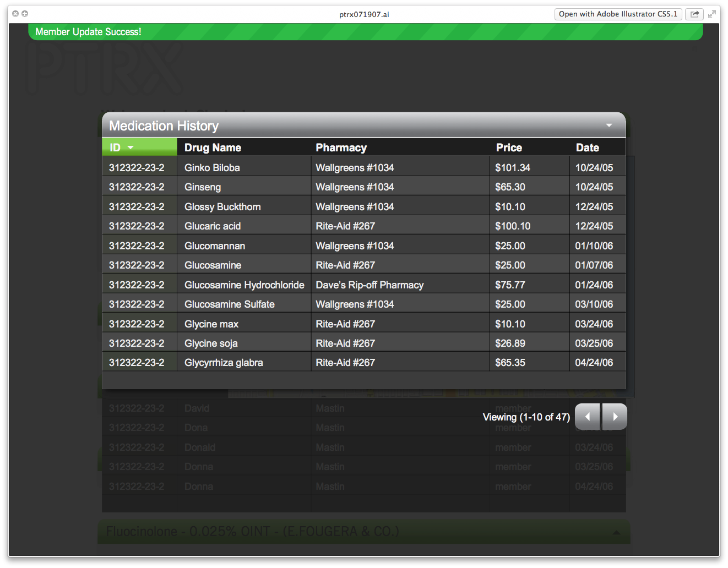This screenshot has height=568, width=728.
Task: Open with Adobe Illustrator CS5.1
Action: (618, 14)
